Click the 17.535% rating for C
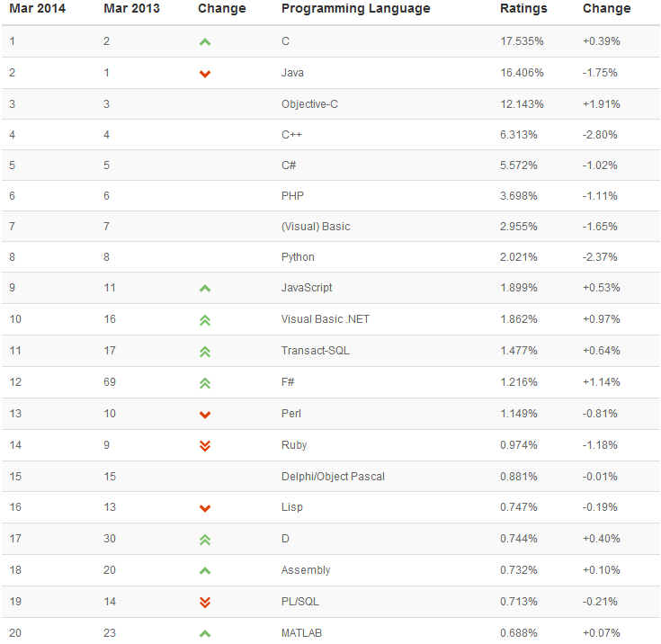 (522, 41)
